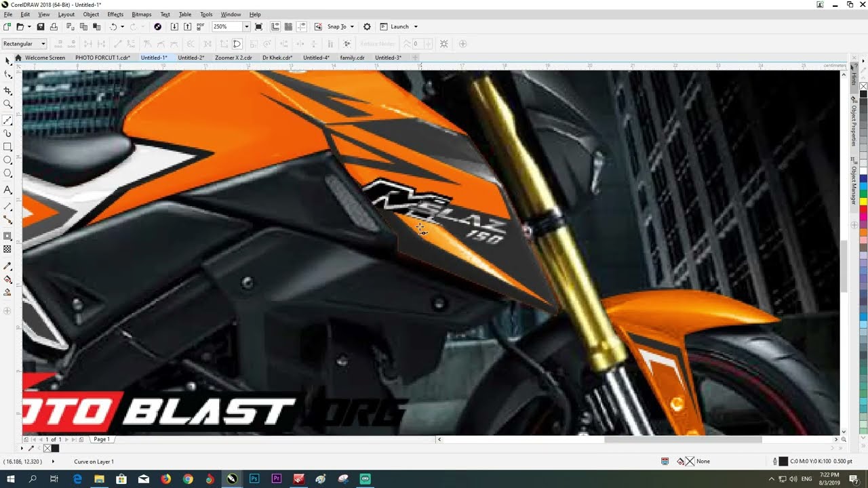Click the Full-screen preview icon

pyautogui.click(x=258, y=26)
